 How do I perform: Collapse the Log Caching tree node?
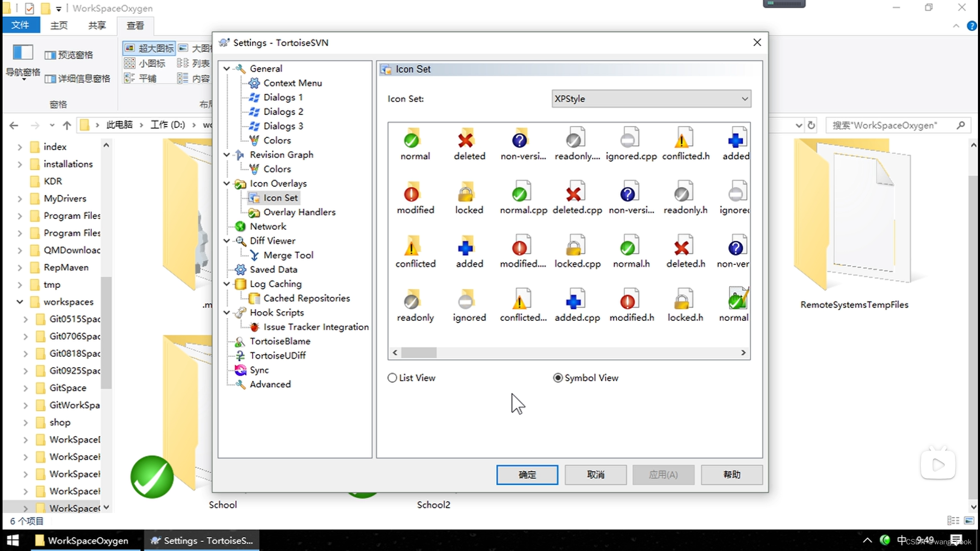(x=227, y=284)
